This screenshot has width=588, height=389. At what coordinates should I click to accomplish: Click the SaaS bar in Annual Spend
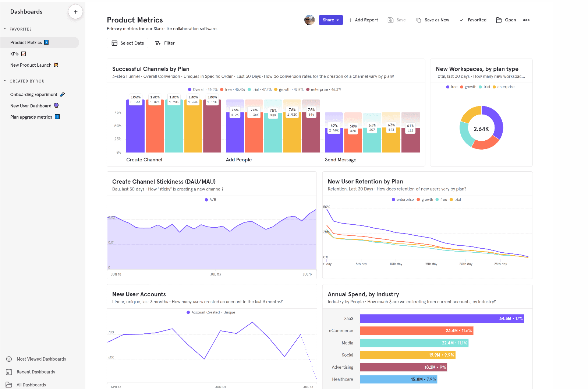click(x=441, y=319)
